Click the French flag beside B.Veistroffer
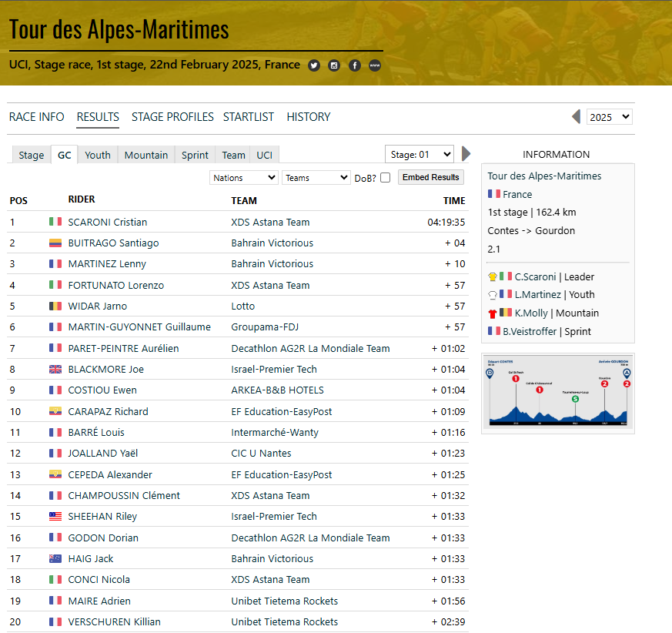This screenshot has height=633, width=672. tap(493, 331)
